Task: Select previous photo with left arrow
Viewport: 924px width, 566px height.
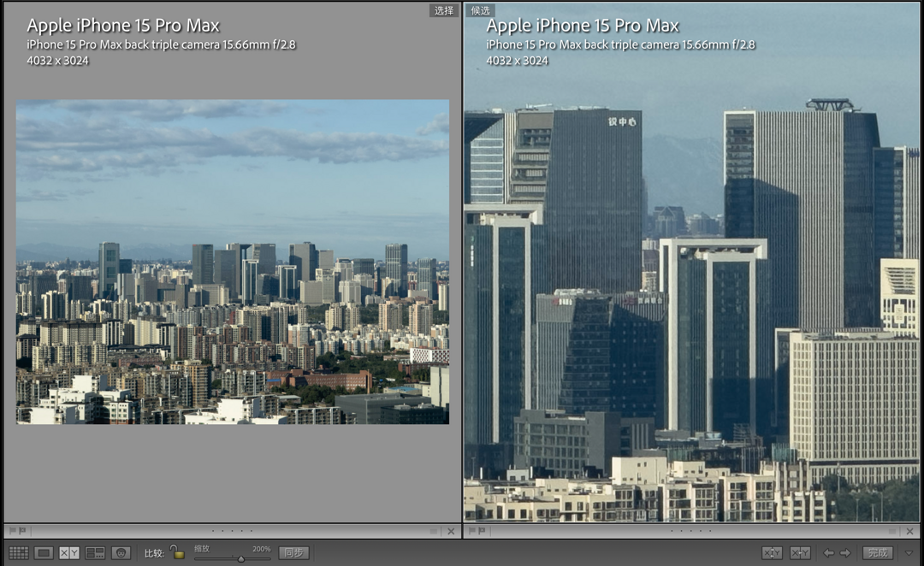Action: 828,553
